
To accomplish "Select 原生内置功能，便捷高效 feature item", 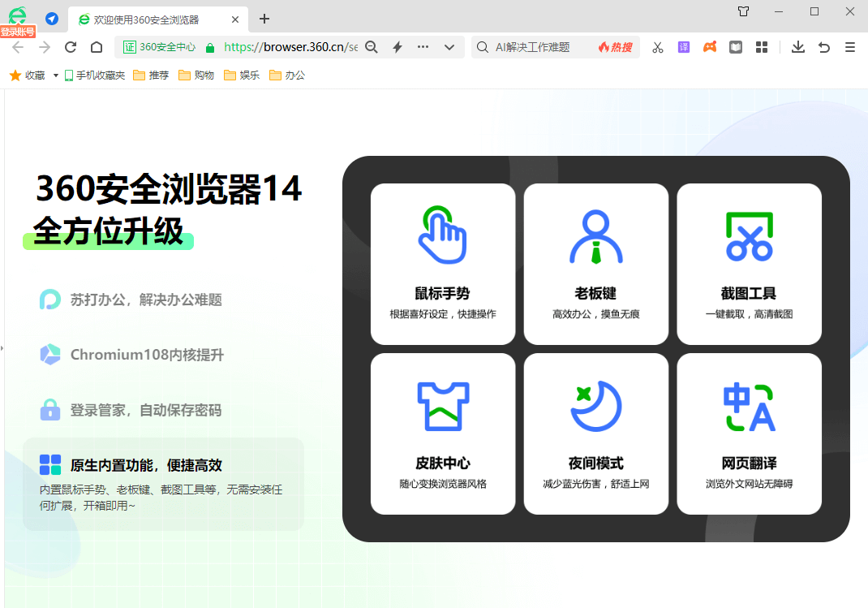I will point(163,484).
